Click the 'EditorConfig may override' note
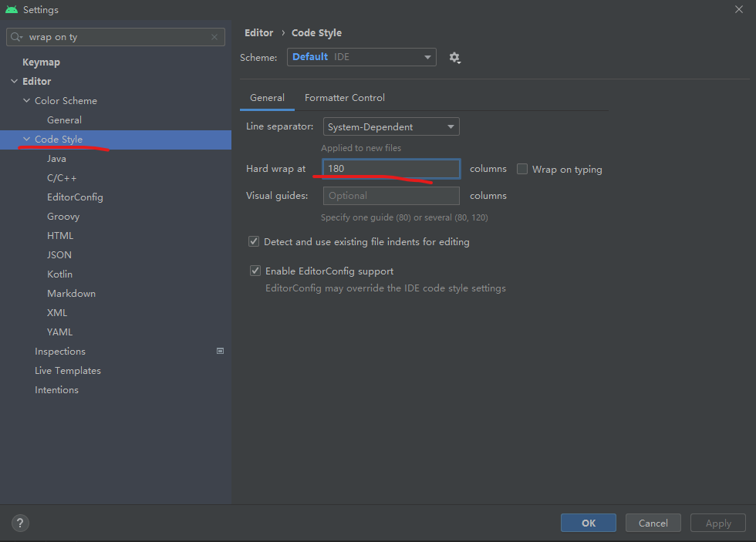The height and width of the screenshot is (542, 756). (x=386, y=288)
